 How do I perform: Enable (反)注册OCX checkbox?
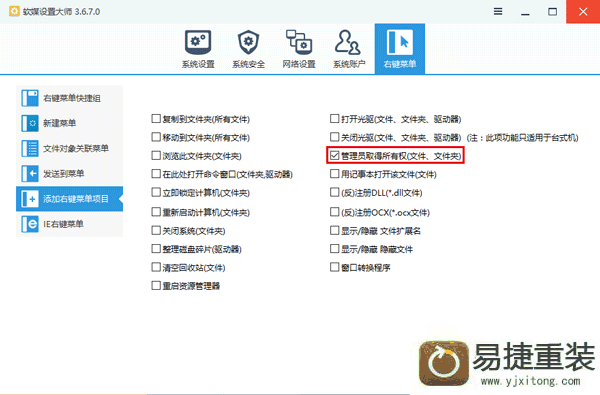point(334,212)
